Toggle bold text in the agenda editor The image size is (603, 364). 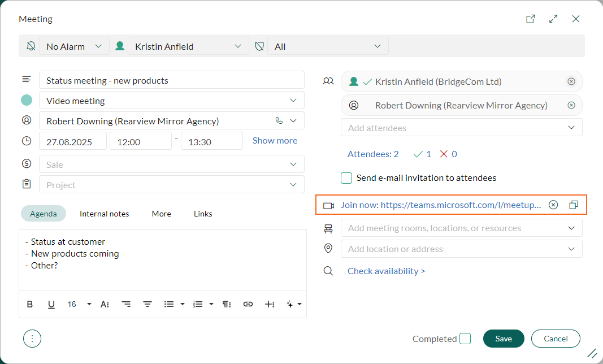(x=30, y=304)
